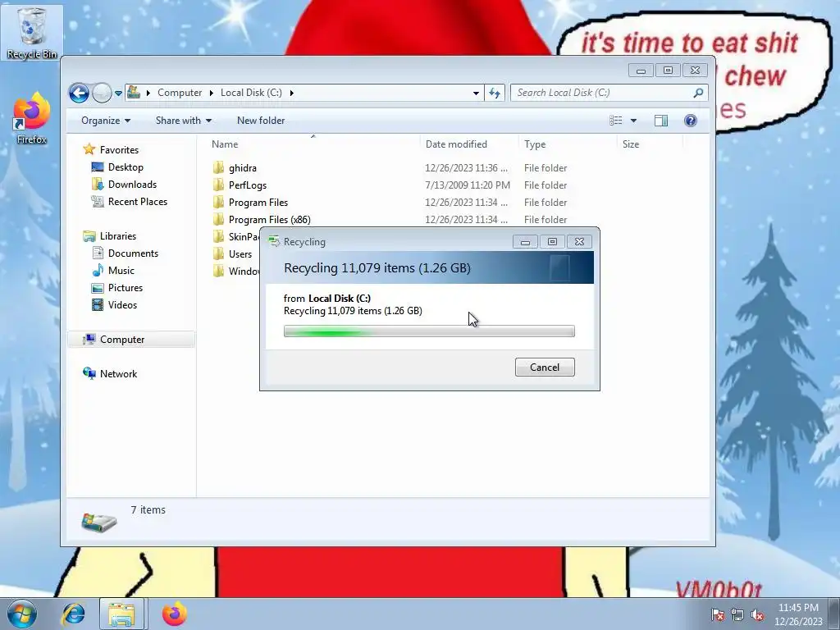Click Windows Explorer taskbar button

pos(121,614)
